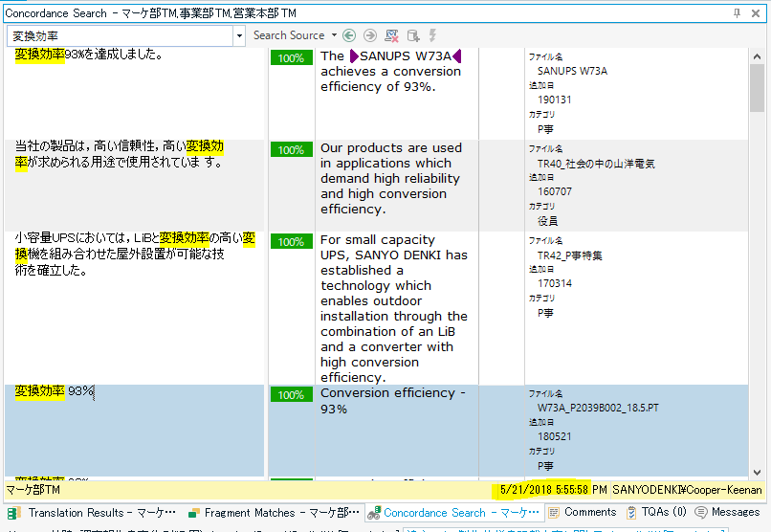The width and height of the screenshot is (771, 532).
Task: Click file name TR42_P事特集
Action: pos(569,255)
